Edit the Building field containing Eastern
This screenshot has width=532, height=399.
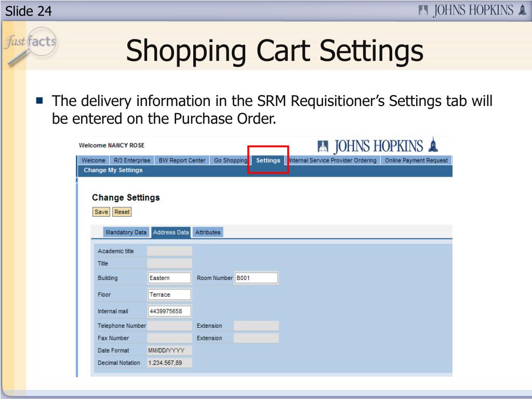170,278
